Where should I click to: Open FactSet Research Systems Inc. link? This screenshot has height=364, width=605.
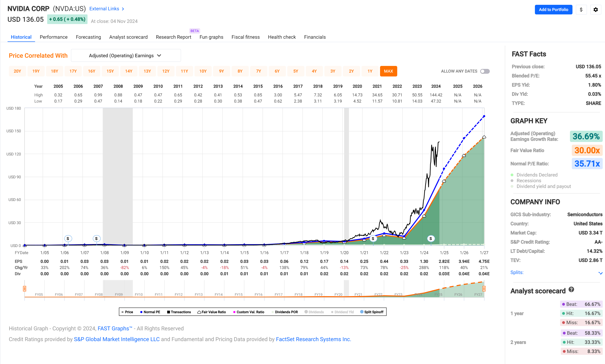click(x=313, y=339)
